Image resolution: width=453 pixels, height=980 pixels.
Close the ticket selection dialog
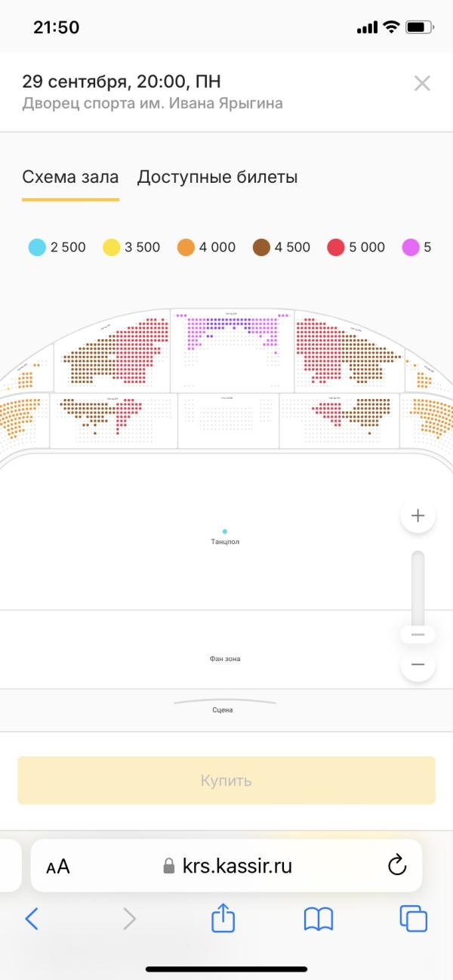click(422, 84)
